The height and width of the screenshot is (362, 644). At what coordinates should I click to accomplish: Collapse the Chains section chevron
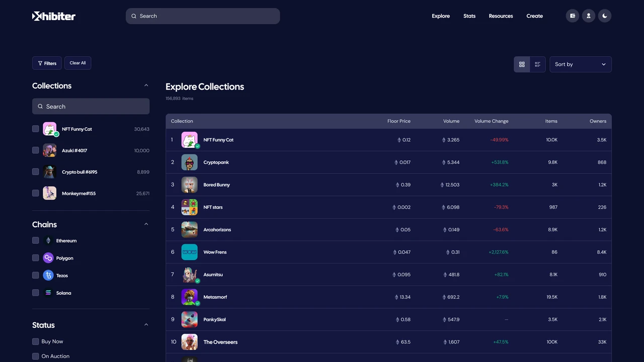[146, 224]
